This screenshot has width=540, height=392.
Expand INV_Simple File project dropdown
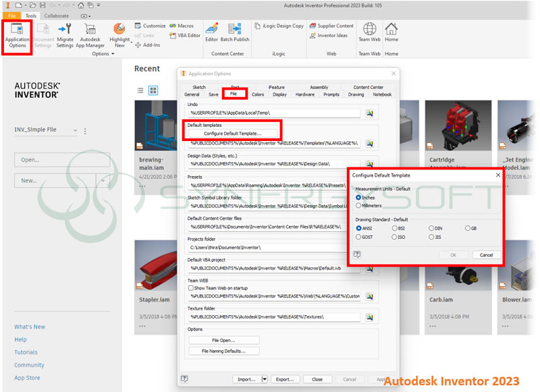[75, 130]
